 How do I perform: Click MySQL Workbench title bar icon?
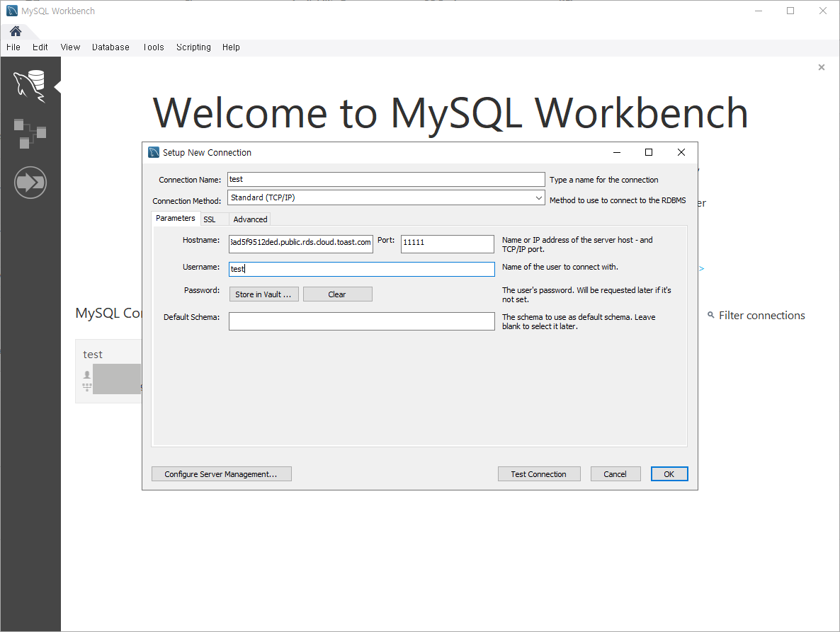(12, 11)
